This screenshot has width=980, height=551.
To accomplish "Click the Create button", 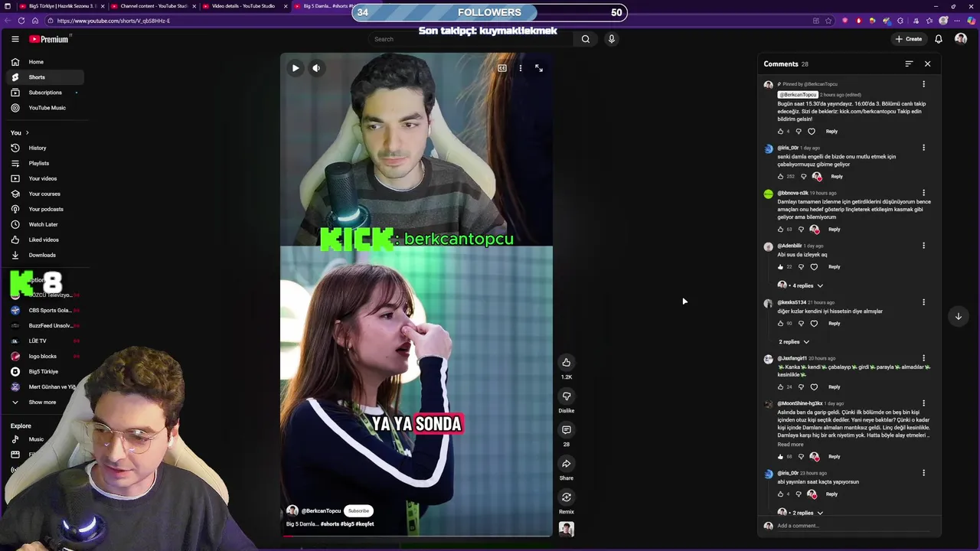I will 909,39.
